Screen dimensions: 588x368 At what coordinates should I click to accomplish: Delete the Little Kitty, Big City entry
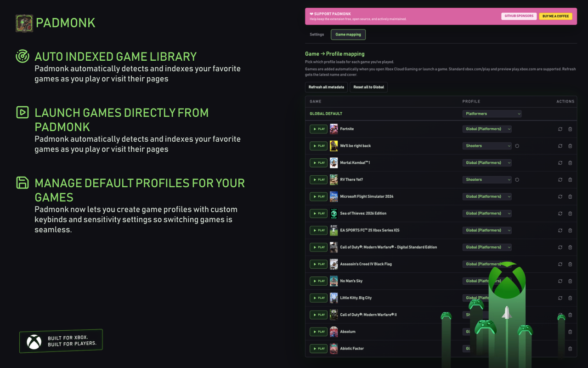click(570, 298)
